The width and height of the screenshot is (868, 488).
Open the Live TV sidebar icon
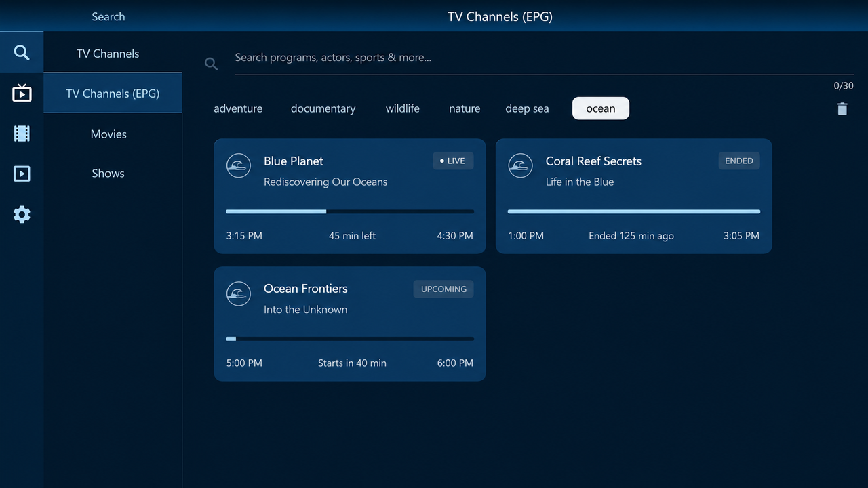tap(22, 93)
